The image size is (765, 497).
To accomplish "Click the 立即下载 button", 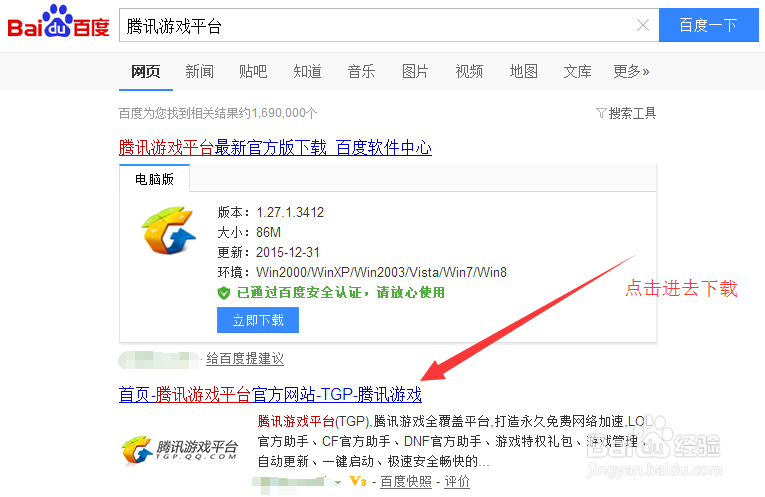I will 258,320.
